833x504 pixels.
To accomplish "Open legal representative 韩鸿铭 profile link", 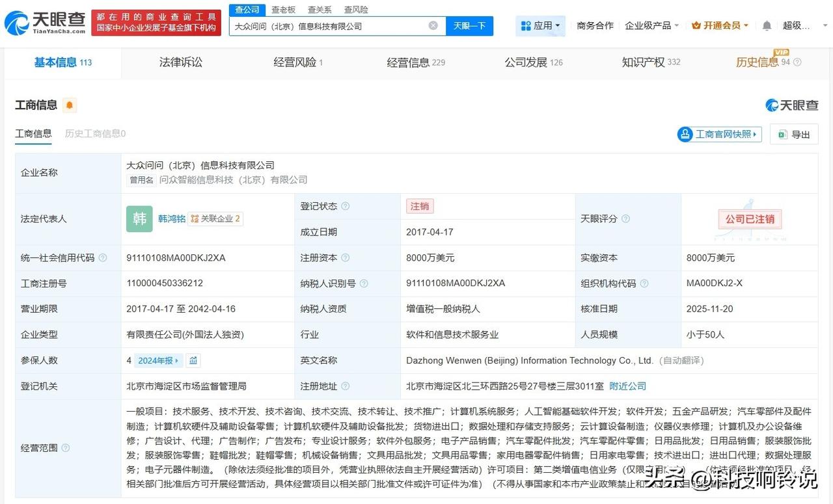I will pyautogui.click(x=172, y=219).
